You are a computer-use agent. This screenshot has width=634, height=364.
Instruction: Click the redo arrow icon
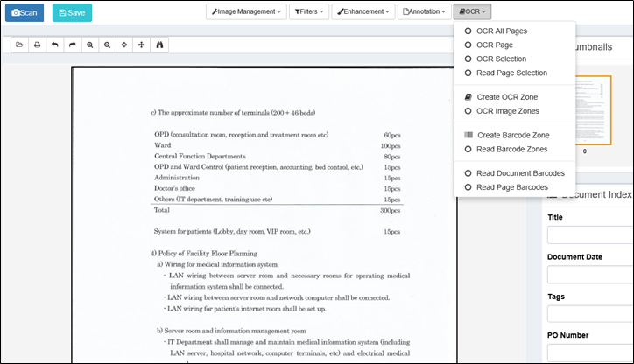click(72, 45)
